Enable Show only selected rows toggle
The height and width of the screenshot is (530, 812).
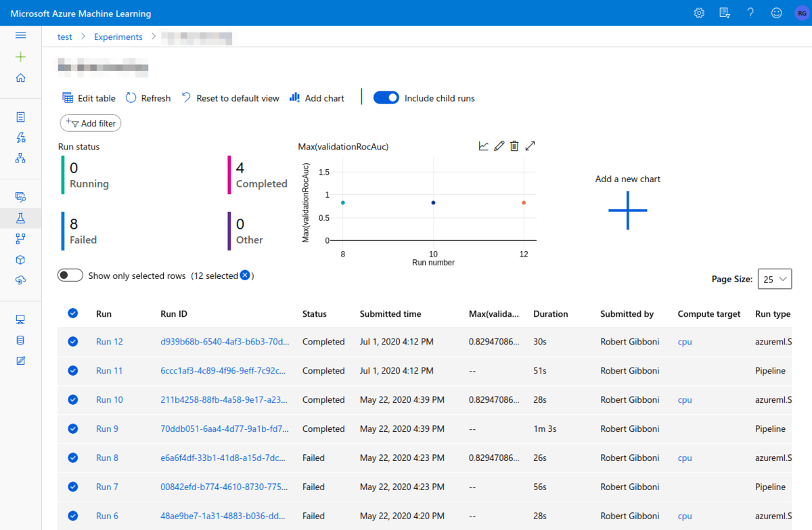(x=70, y=275)
